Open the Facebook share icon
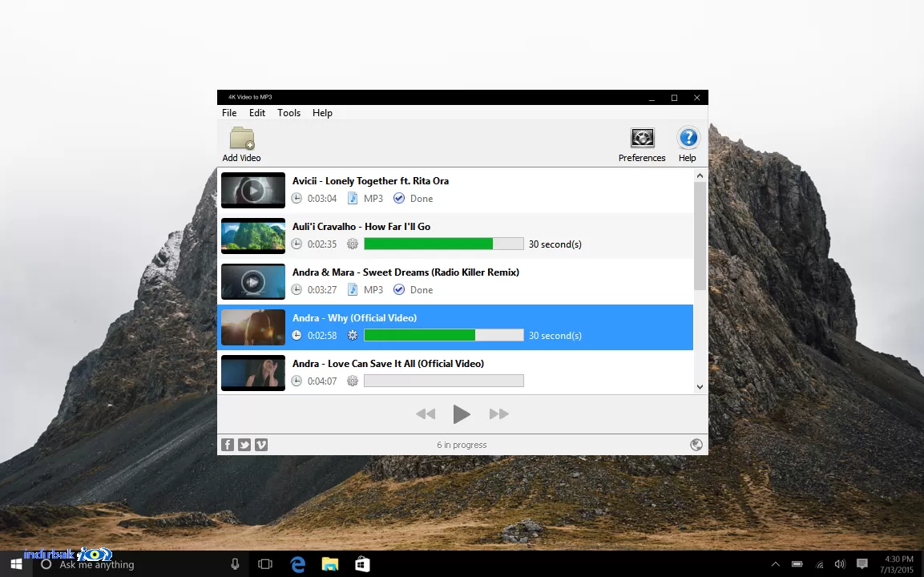The width and height of the screenshot is (924, 577). tap(228, 445)
